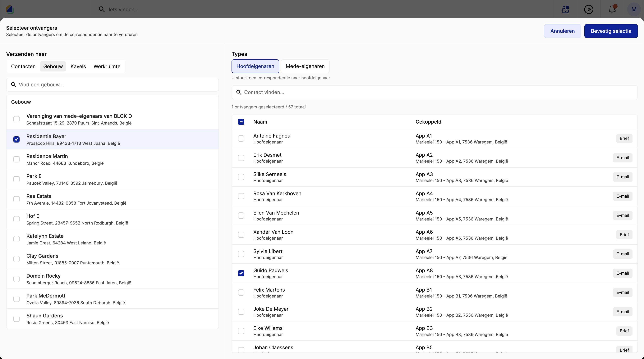Select the Mede-eigenaren type
644x359 pixels.
(x=305, y=66)
